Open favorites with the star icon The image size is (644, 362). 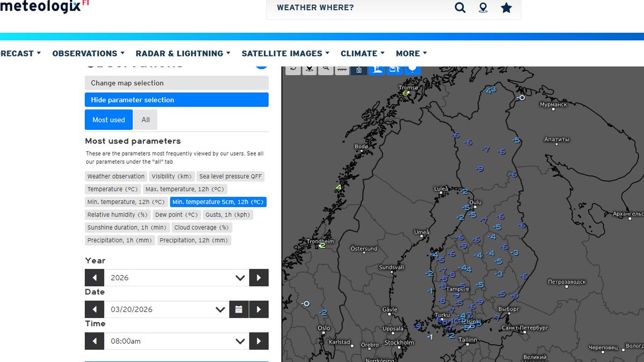506,8
